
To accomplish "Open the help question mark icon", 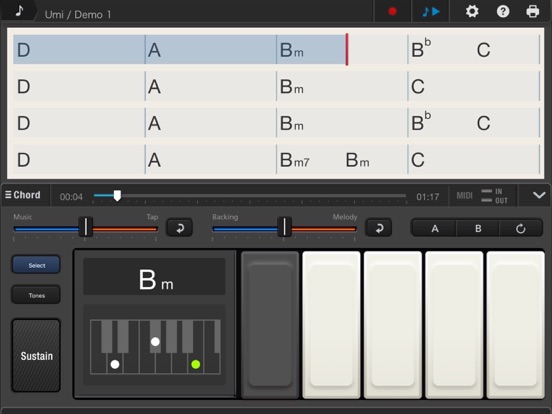I will (503, 12).
